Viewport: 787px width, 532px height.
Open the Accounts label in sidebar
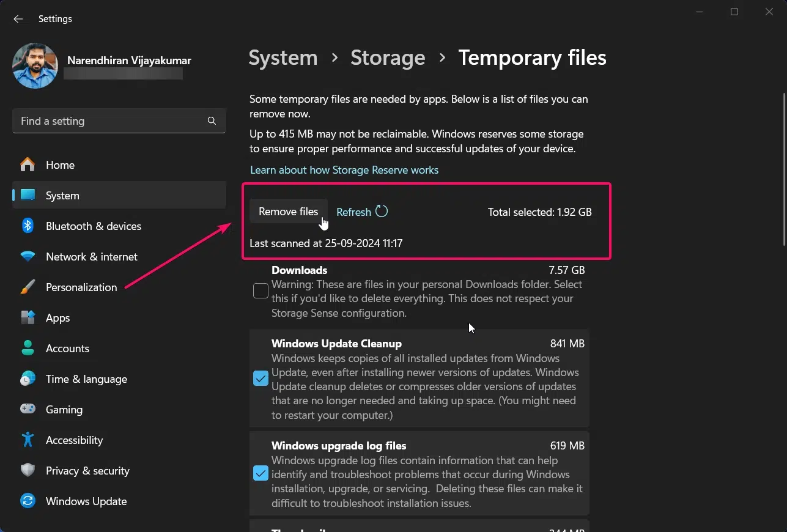(x=67, y=348)
